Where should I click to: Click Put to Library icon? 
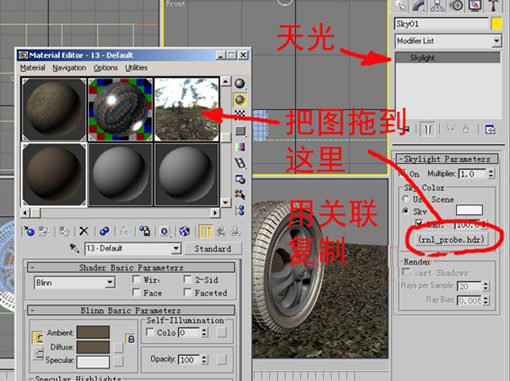pos(145,231)
